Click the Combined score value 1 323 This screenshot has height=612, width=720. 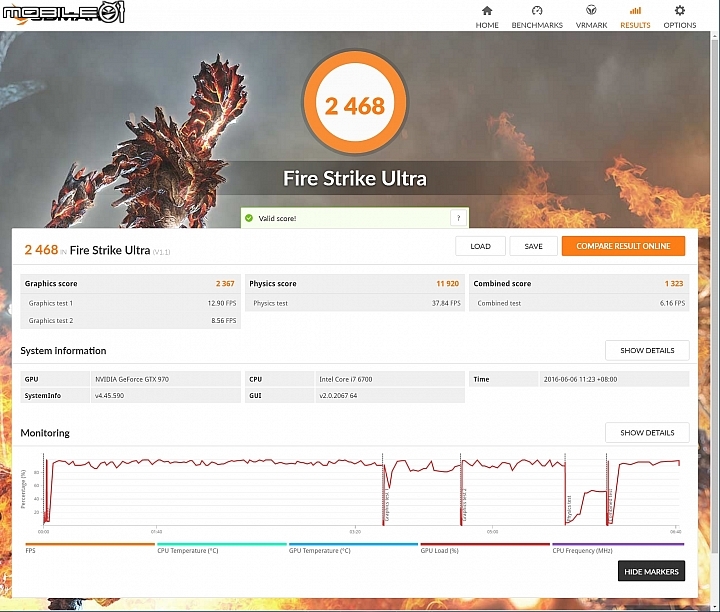[674, 284]
